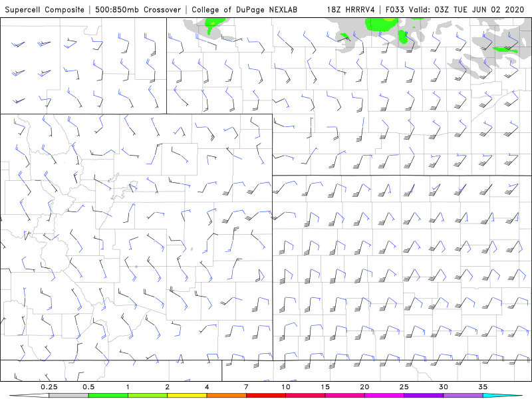Click the 0.5 legend value

coord(88,387)
